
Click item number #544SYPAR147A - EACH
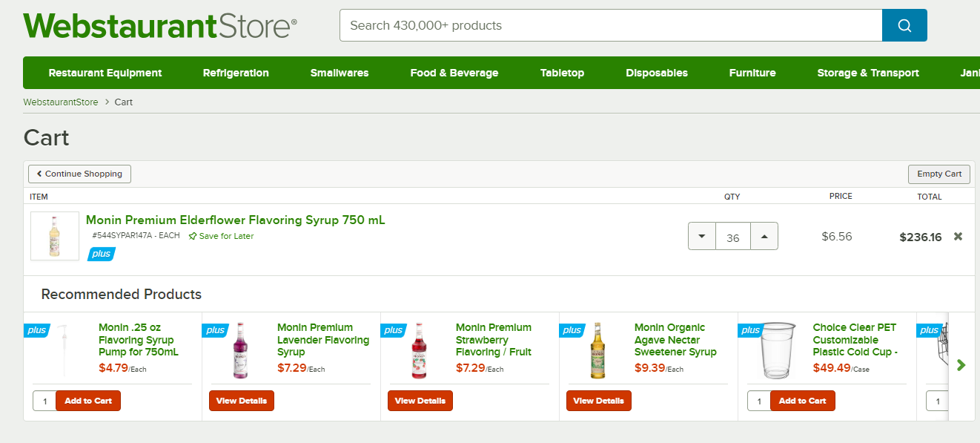(x=136, y=236)
